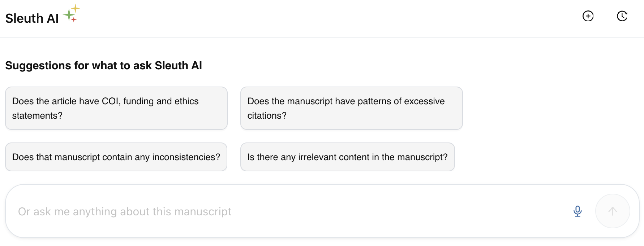Activate voice input using the microphone icon

578,211
